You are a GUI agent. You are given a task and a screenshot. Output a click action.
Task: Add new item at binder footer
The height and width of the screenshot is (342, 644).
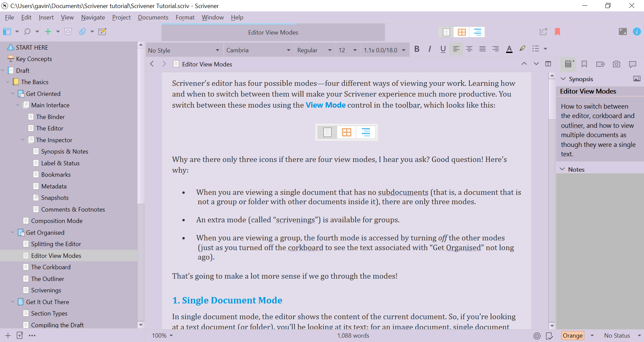click(x=8, y=335)
